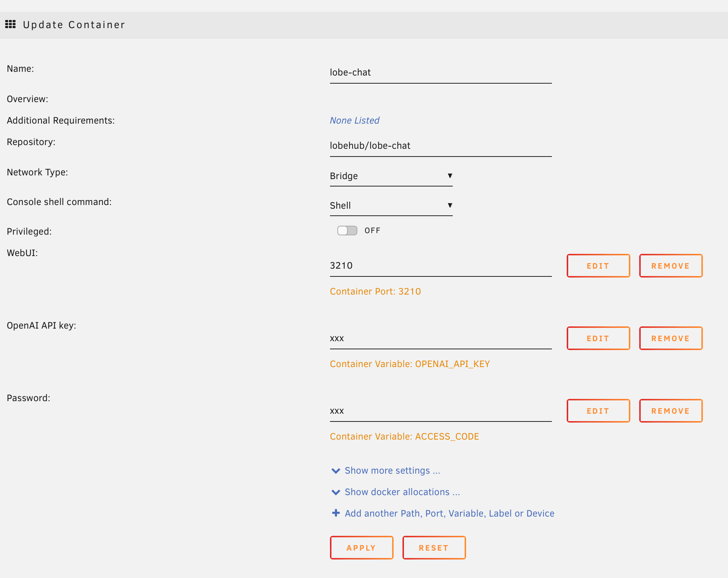Open the Network Type Bridge dropdown
728x578 pixels.
coord(391,176)
